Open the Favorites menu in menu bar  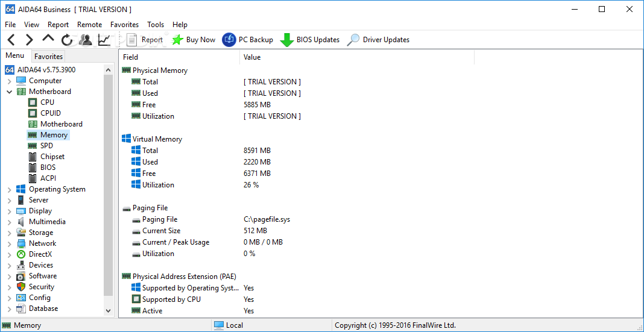point(124,25)
